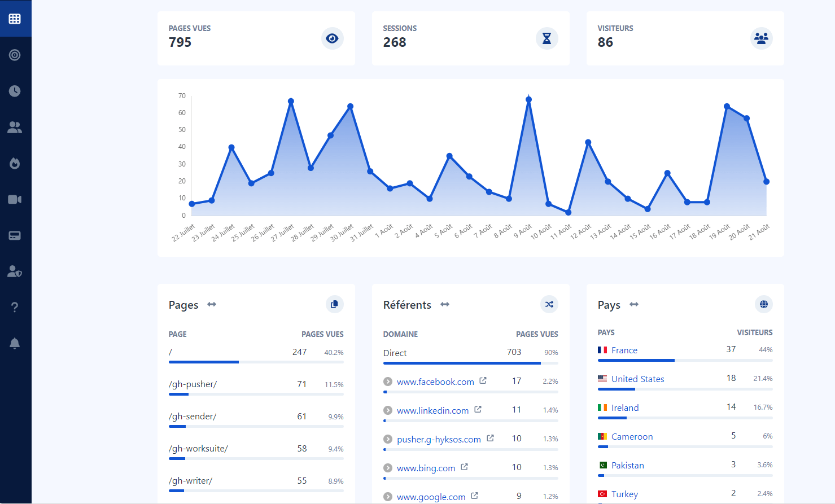Expand the pusher.g-hyksos.com referrer row chevron

[388, 439]
